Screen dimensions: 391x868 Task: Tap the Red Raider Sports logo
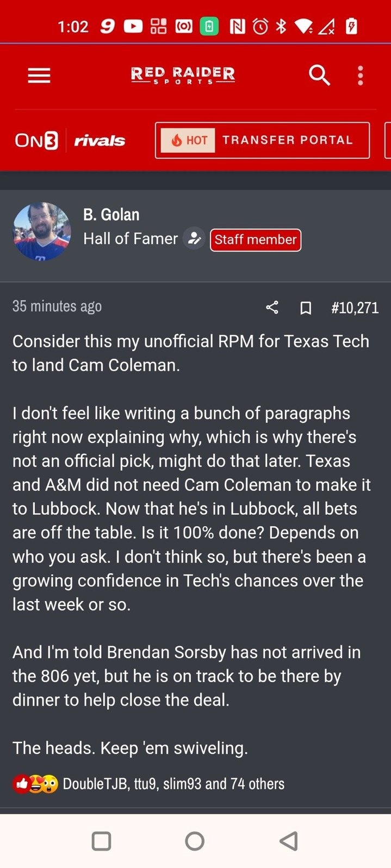coord(183,75)
